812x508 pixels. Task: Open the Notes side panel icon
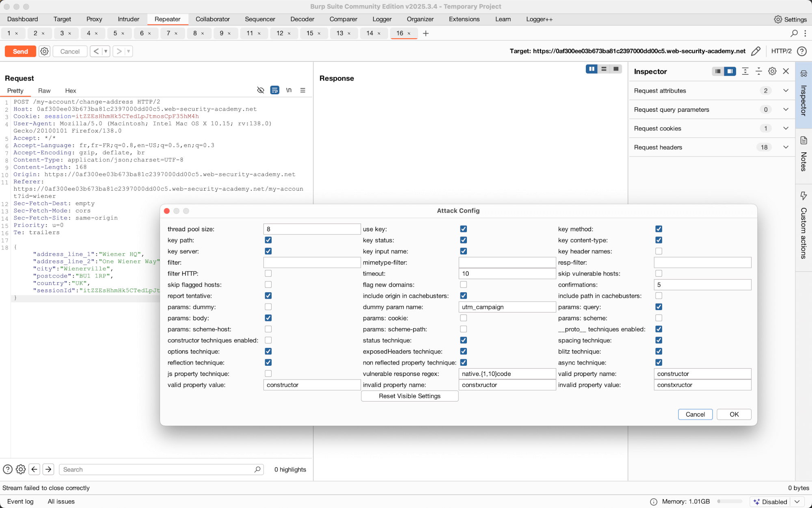(x=803, y=141)
